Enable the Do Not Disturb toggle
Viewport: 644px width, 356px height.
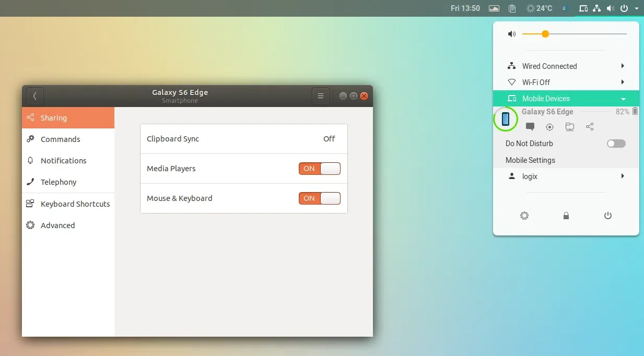pyautogui.click(x=616, y=144)
